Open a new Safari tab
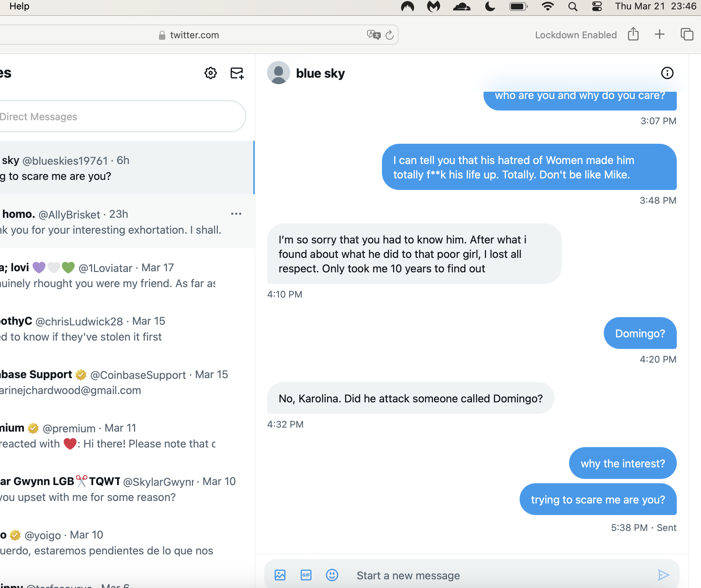This screenshot has height=588, width=701. (x=659, y=34)
